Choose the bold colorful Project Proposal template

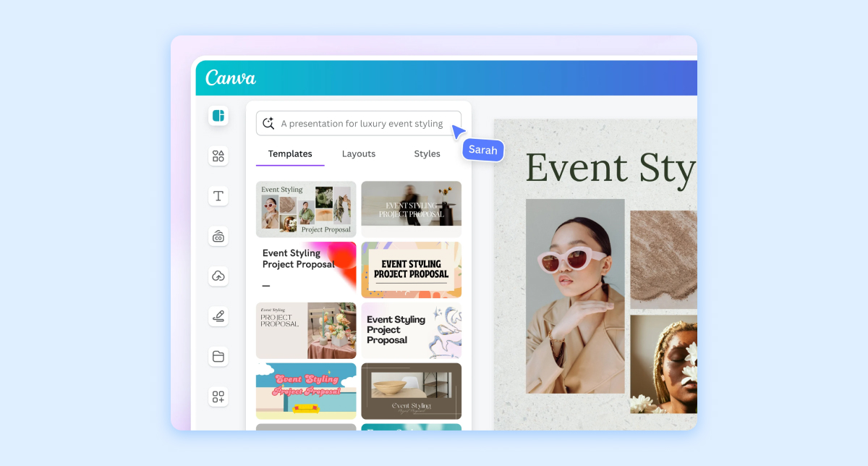[x=411, y=270]
